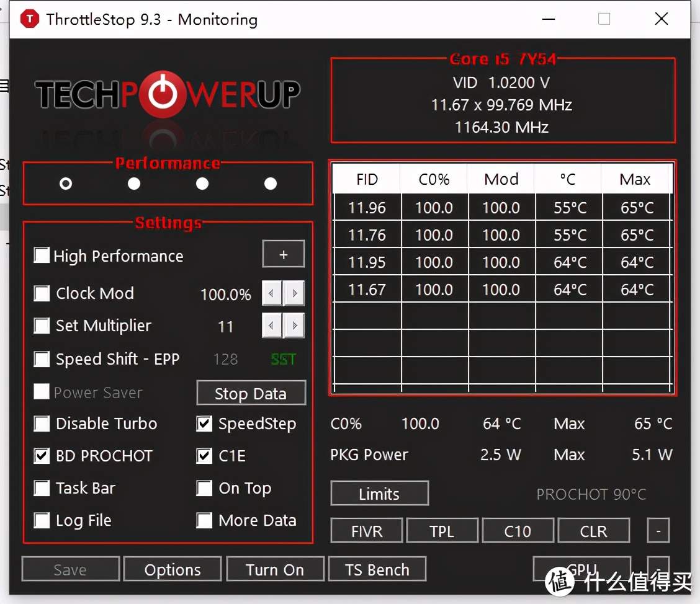Click the CLR button to reset max values
Viewport: 700px width, 604px height.
[x=594, y=531]
